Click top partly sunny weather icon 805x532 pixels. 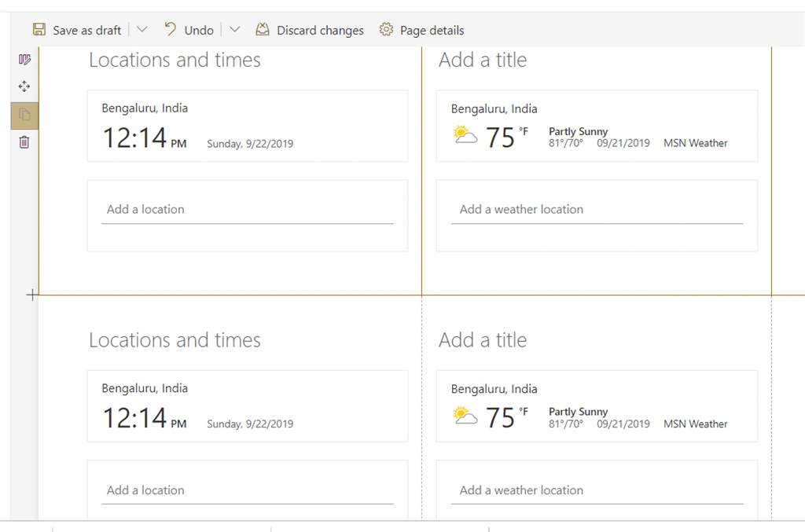465,135
